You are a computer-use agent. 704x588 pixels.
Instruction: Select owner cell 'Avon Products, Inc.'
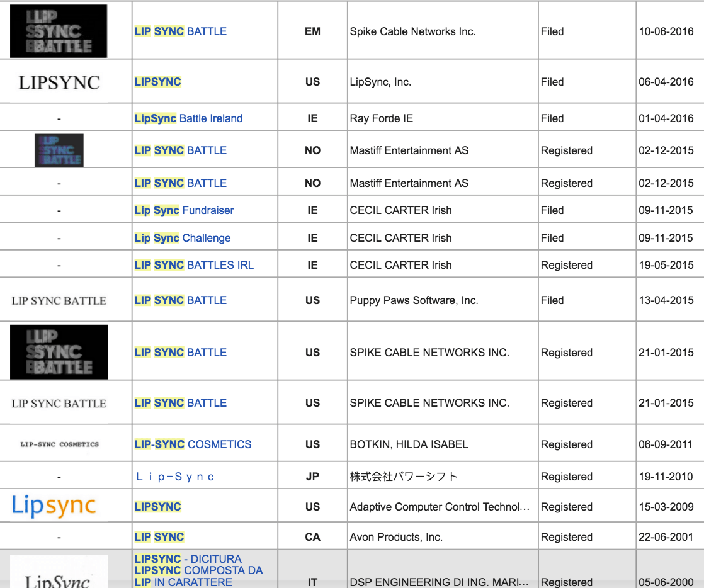(x=396, y=537)
